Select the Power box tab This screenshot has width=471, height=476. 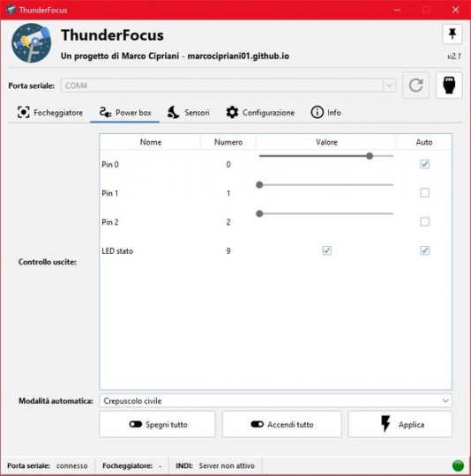tap(125, 113)
